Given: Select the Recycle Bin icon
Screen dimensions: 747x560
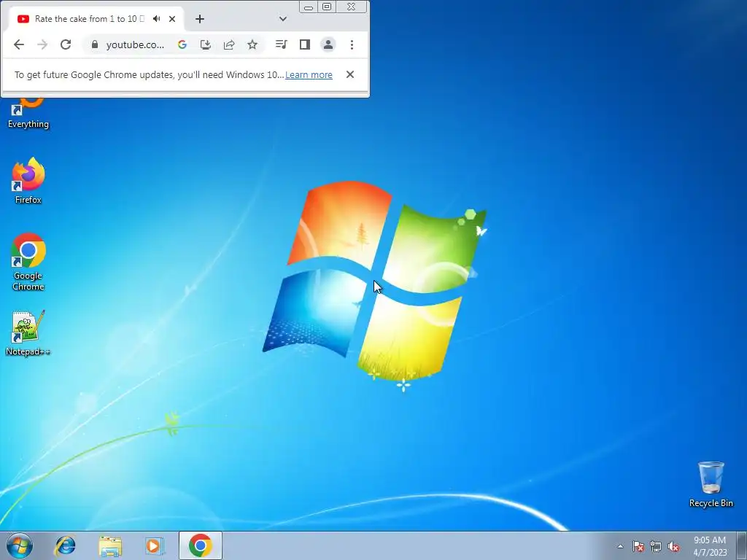Looking at the screenshot, I should click(711, 484).
